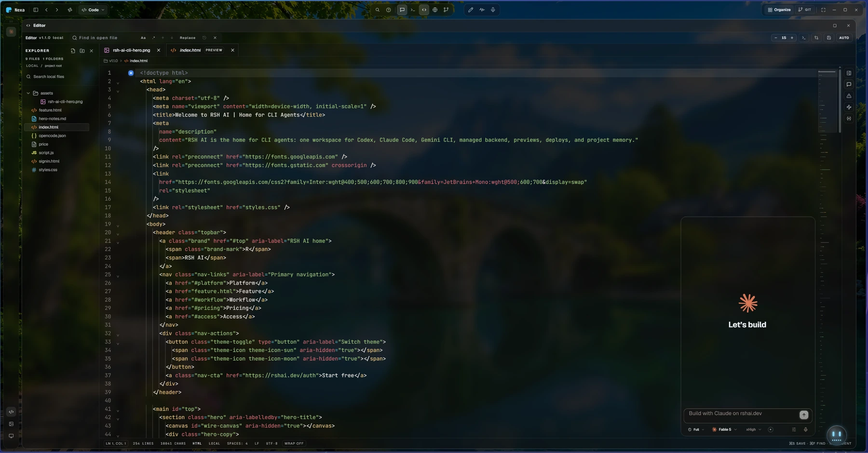Toggle the chat panel button in the top bar

[x=402, y=10]
